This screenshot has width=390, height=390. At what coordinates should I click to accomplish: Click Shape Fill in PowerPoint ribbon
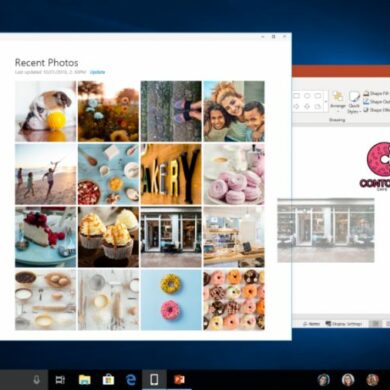(376, 94)
